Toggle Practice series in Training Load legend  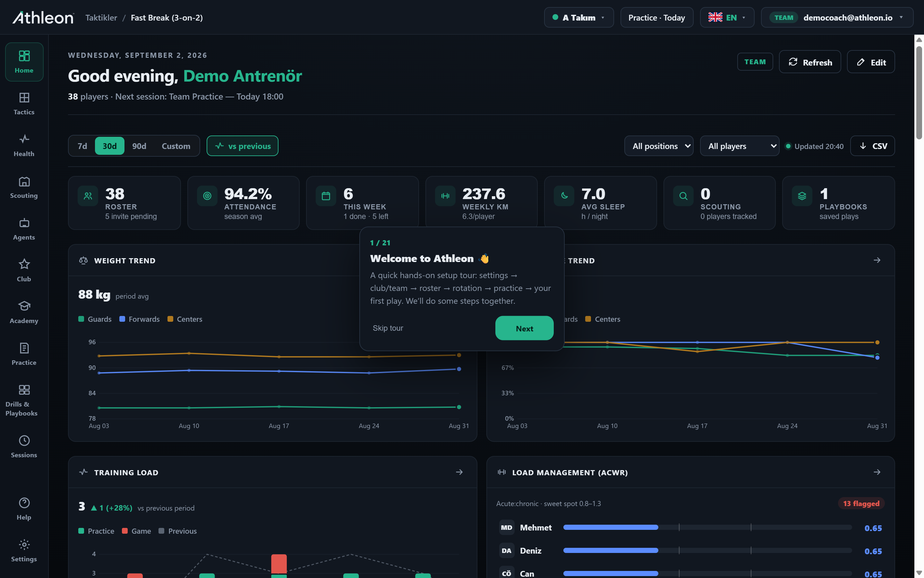[x=96, y=530]
